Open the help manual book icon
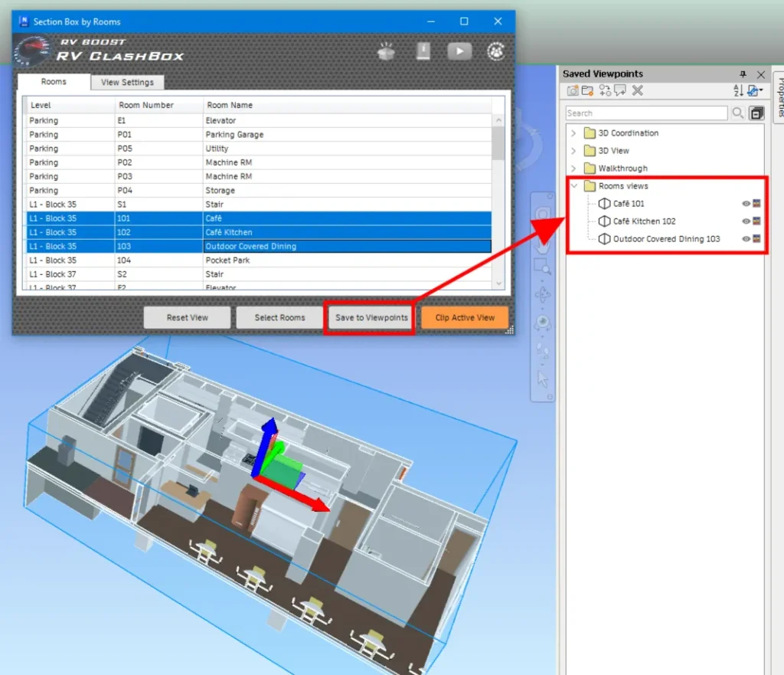 tap(423, 51)
